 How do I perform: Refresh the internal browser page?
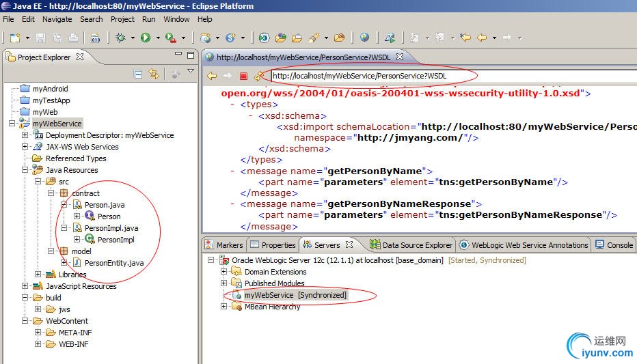[x=259, y=76]
